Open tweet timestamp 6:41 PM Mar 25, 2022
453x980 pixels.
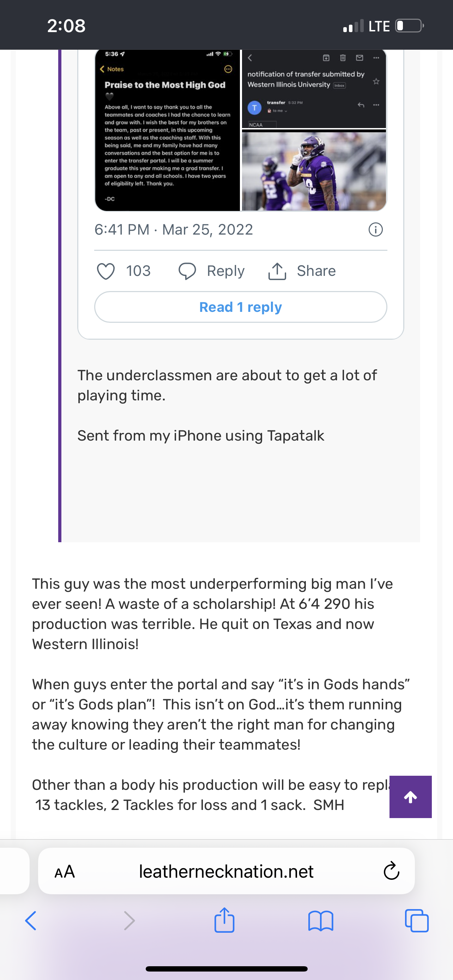click(174, 230)
